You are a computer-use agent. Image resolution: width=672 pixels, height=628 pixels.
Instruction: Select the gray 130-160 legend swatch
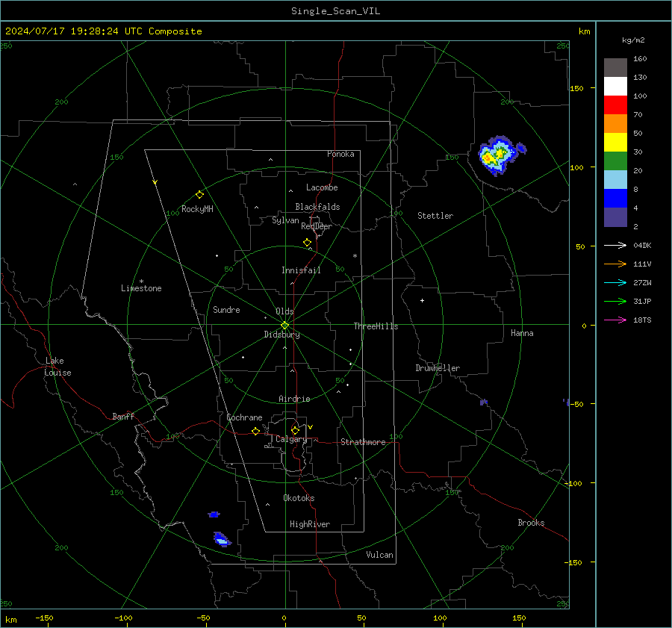pos(615,68)
